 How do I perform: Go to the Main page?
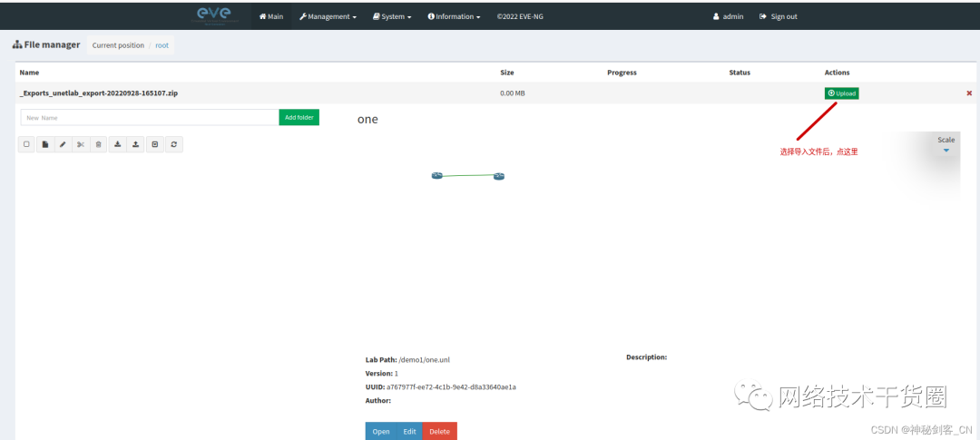tap(271, 17)
